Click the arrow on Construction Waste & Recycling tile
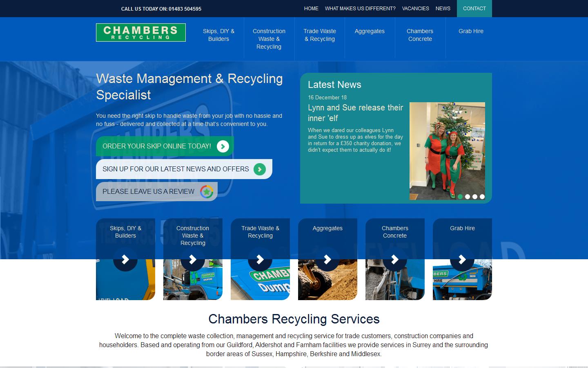The width and height of the screenshot is (588, 368). click(193, 259)
